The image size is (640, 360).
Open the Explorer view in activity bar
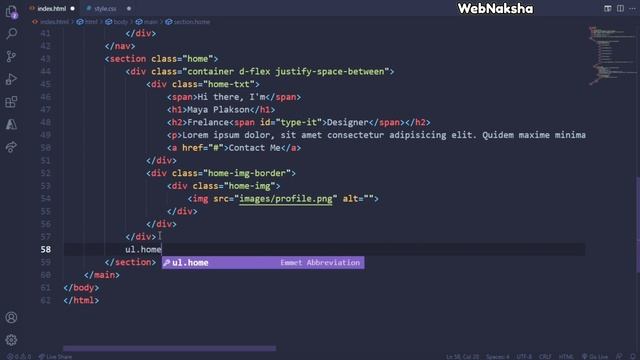pos(11,12)
